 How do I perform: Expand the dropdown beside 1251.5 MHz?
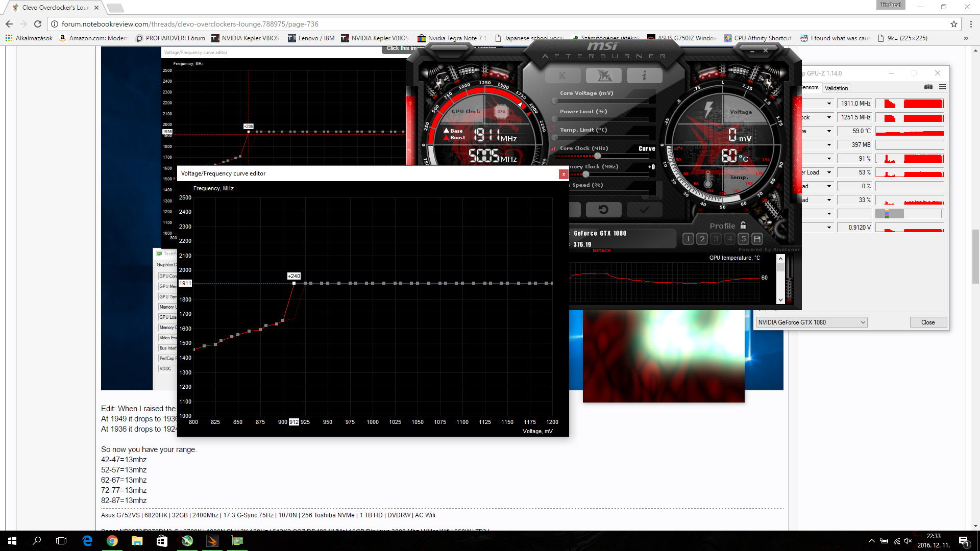click(829, 117)
